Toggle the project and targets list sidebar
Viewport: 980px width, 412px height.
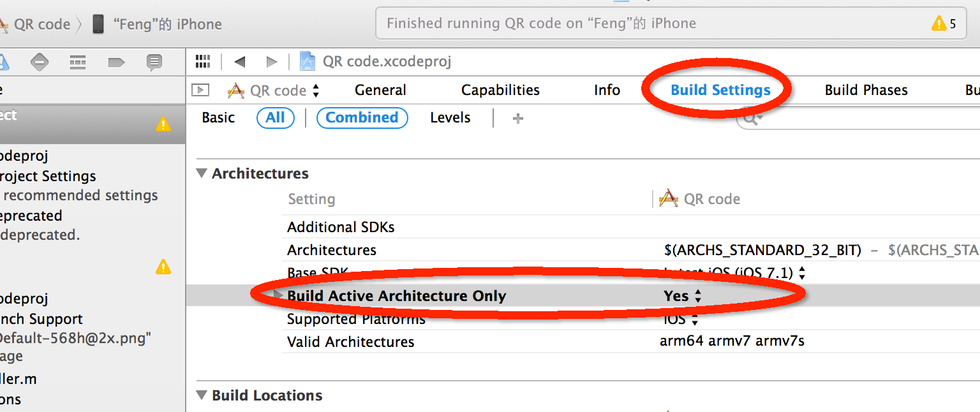(x=200, y=90)
